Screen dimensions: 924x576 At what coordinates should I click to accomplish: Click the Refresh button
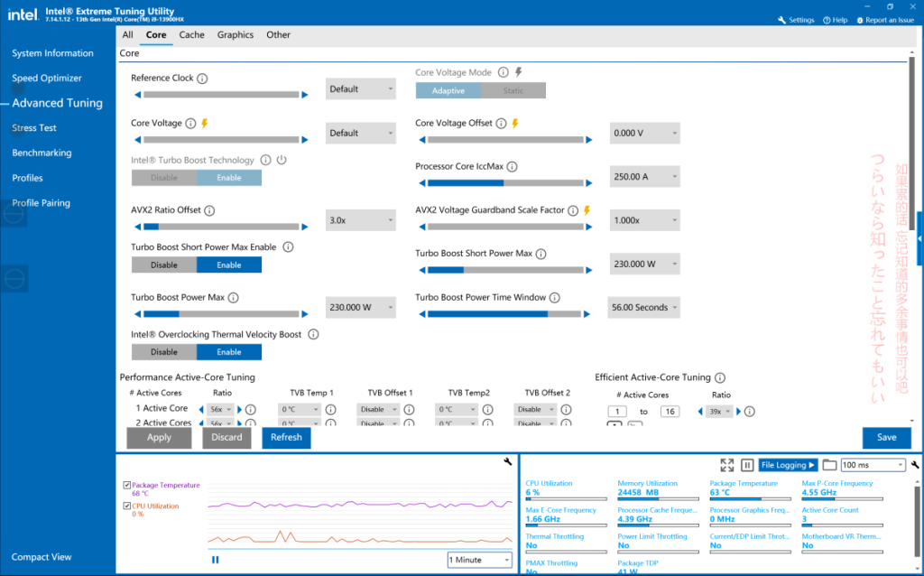[286, 438]
